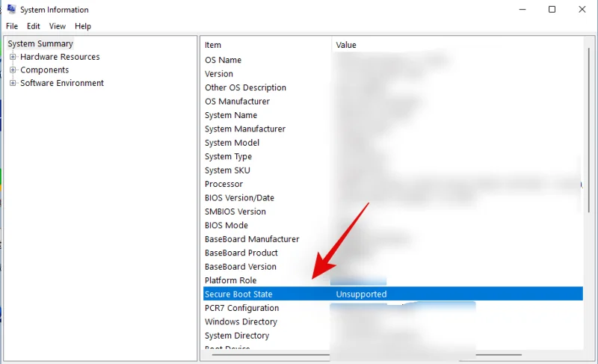Open the Help menu
598x364 pixels.
[83, 26]
